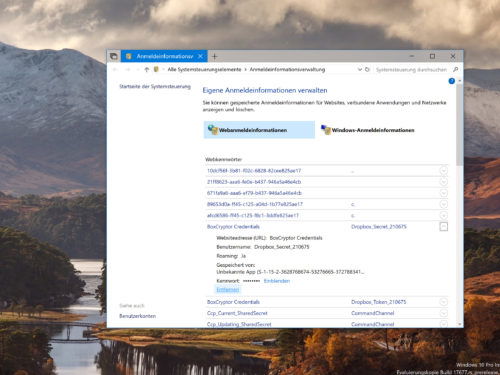The height and width of the screenshot is (375, 500).
Task: Add a new tab with plus button
Action: click(215, 56)
